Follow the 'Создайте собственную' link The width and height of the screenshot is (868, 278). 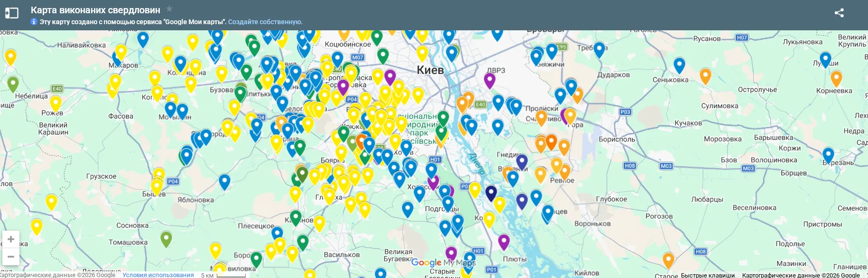265,22
